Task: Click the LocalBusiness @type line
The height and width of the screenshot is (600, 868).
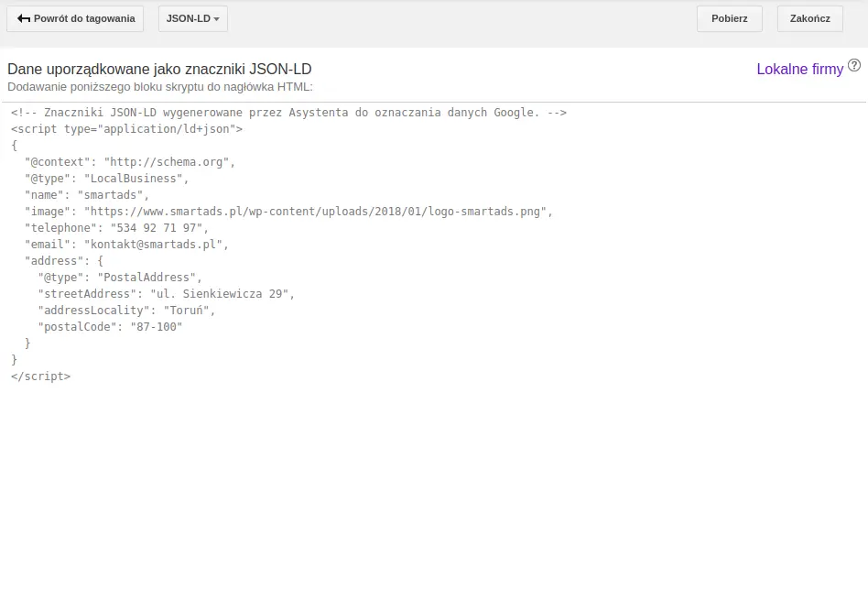Action: [106, 179]
